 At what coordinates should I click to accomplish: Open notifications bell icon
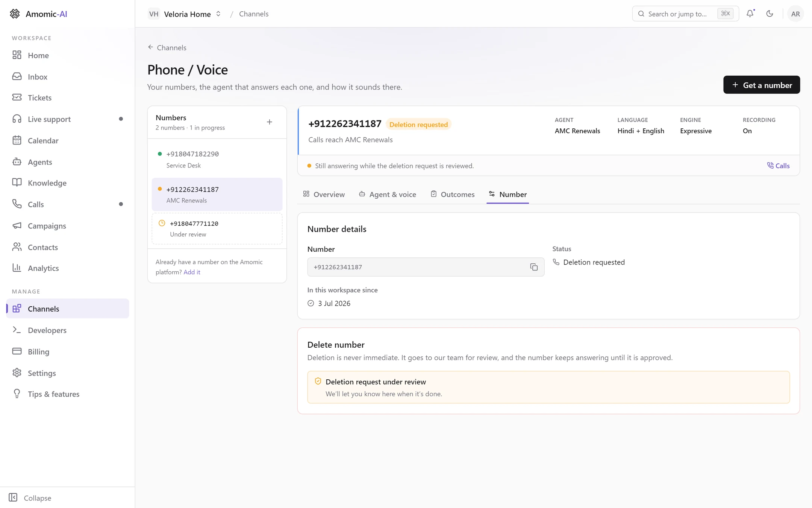750,14
